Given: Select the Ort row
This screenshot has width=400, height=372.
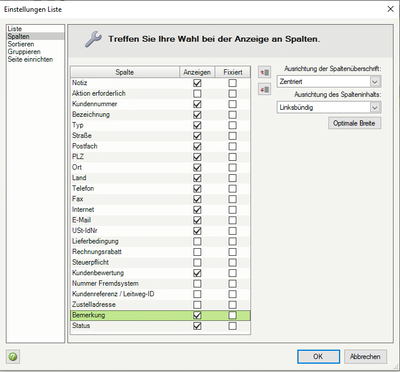Looking at the screenshot, I should click(x=160, y=167).
